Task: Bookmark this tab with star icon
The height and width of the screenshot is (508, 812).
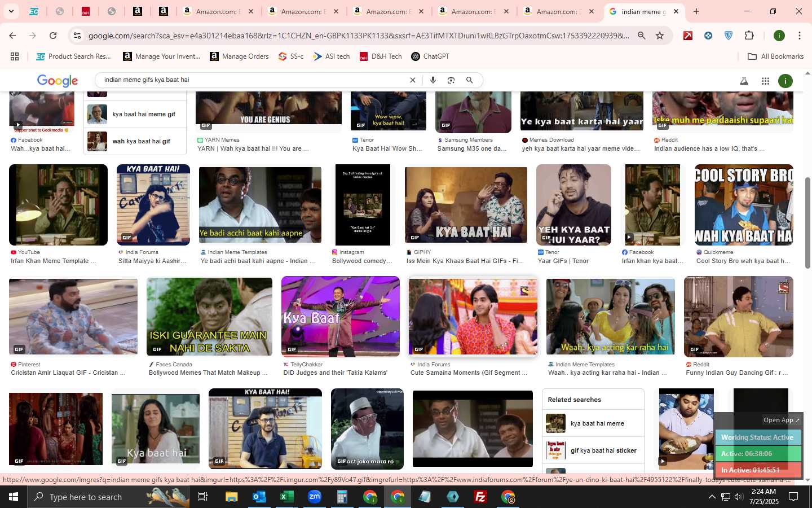Action: tap(660, 36)
